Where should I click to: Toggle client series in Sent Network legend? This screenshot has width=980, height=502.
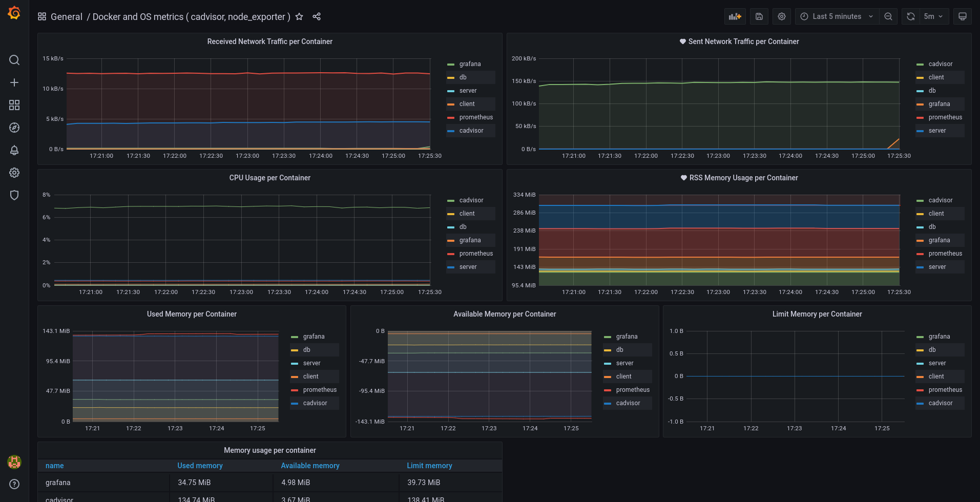[936, 77]
